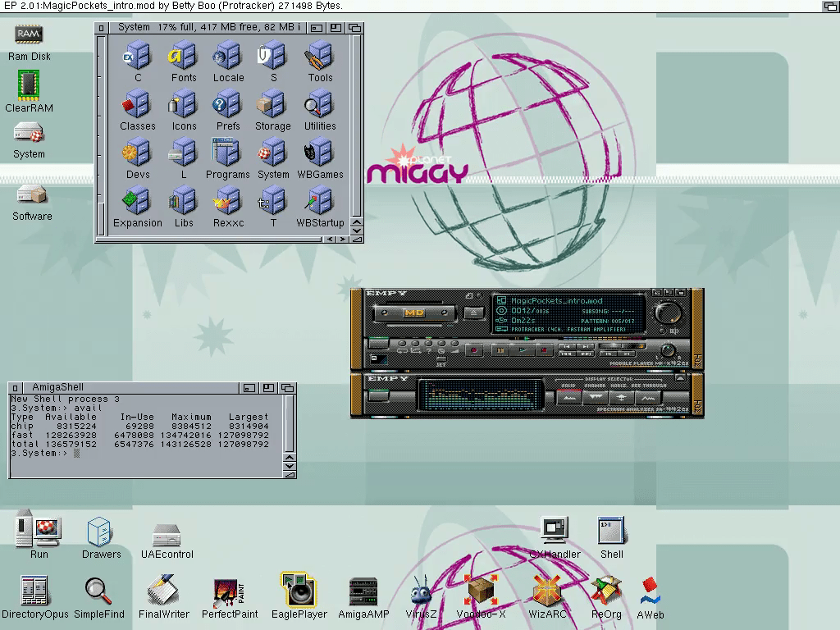Click the L/R balance knob

click(668, 350)
